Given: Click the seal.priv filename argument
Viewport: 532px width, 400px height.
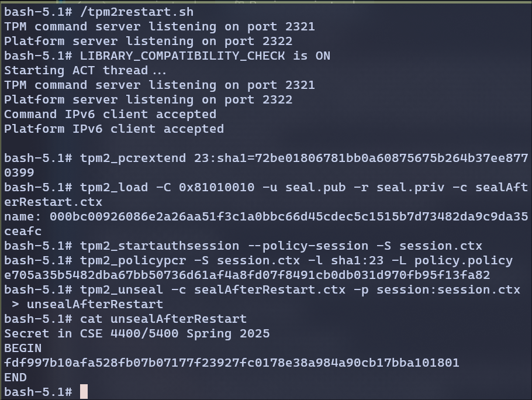Looking at the screenshot, I should pyautogui.click(x=410, y=188).
